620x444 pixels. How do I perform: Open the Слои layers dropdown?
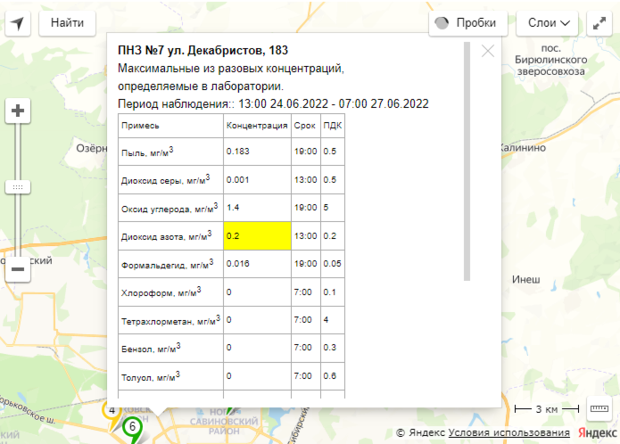[x=549, y=22]
